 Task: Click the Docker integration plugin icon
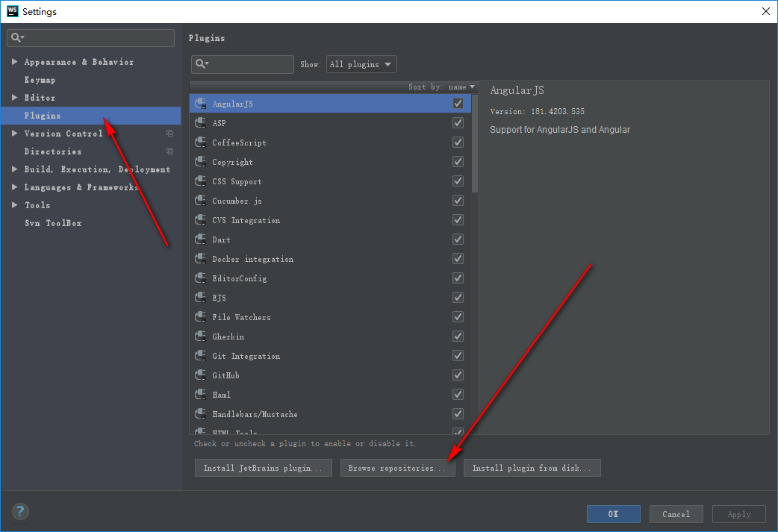200,258
